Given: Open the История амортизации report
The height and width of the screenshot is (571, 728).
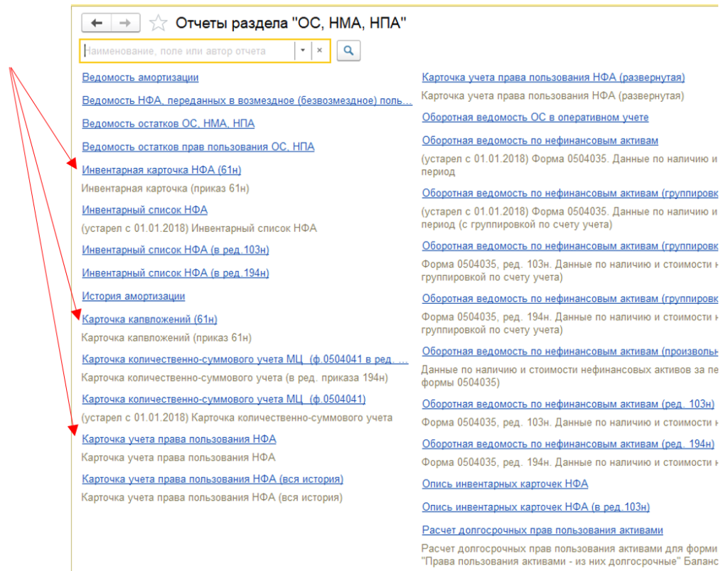Looking at the screenshot, I should click(133, 297).
